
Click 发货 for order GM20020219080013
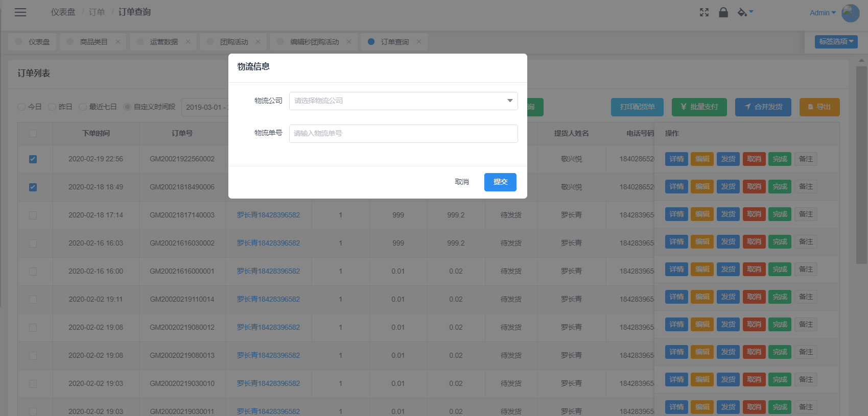(x=728, y=352)
